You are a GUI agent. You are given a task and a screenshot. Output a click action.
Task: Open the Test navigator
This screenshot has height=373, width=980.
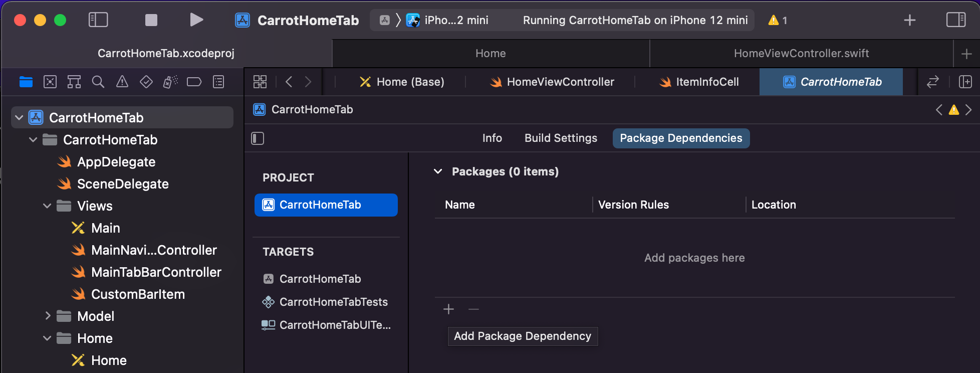point(146,82)
